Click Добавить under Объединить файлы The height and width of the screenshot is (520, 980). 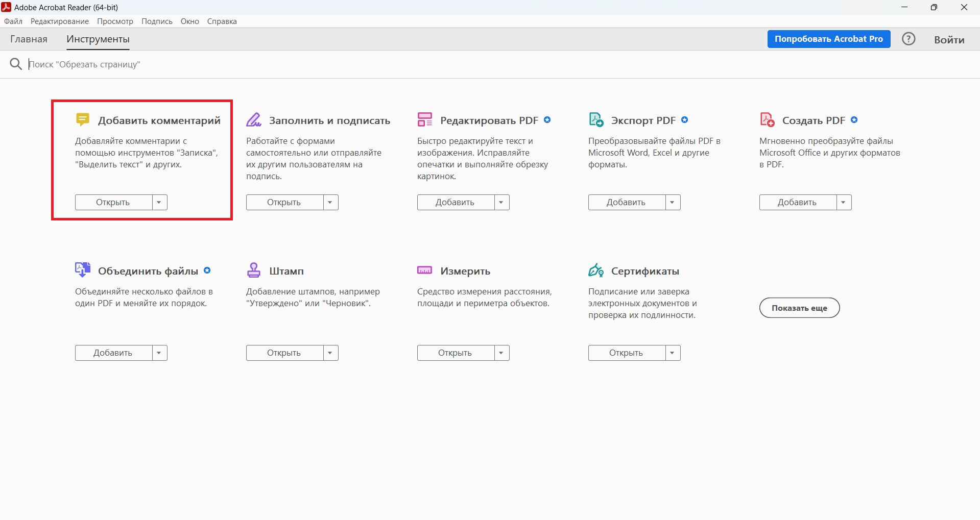(x=113, y=353)
